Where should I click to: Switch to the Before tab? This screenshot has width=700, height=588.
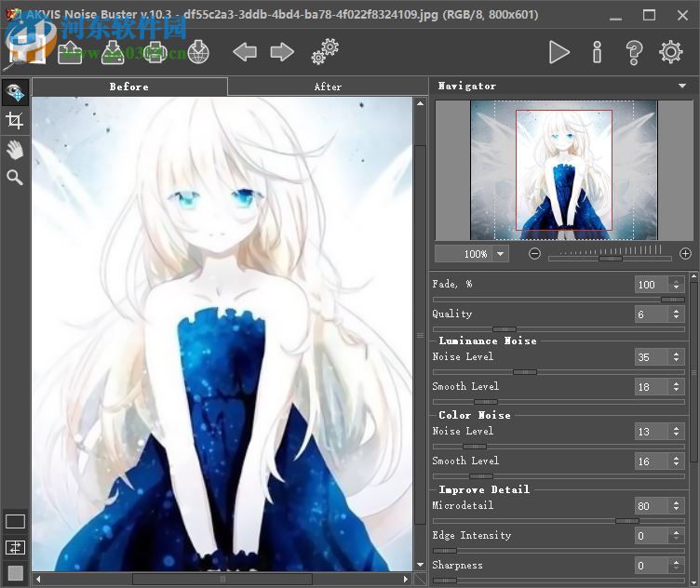click(128, 87)
